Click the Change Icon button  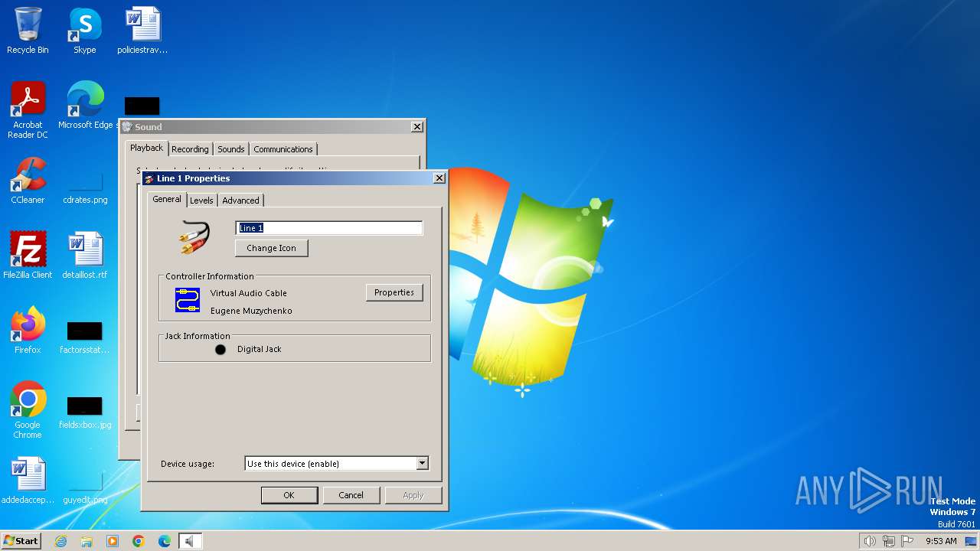(271, 248)
